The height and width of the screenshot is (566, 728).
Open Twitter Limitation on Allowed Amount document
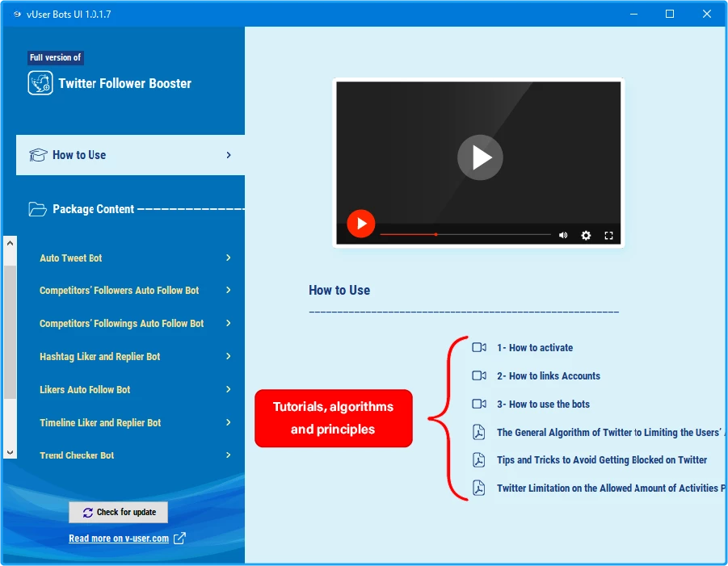coord(611,488)
